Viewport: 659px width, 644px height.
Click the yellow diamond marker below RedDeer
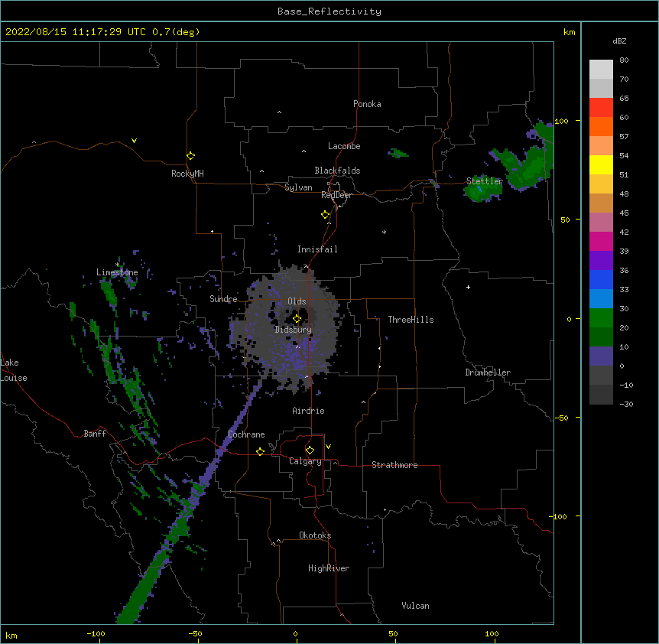[326, 215]
